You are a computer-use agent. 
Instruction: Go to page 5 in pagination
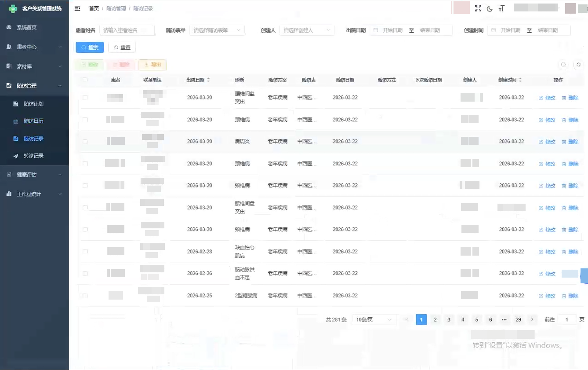pos(476,320)
